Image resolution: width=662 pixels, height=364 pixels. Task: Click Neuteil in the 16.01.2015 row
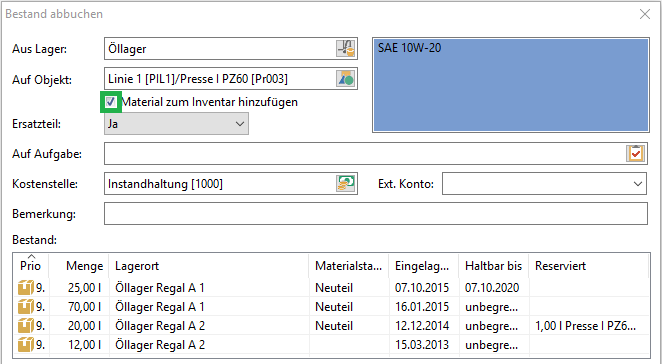click(x=334, y=307)
